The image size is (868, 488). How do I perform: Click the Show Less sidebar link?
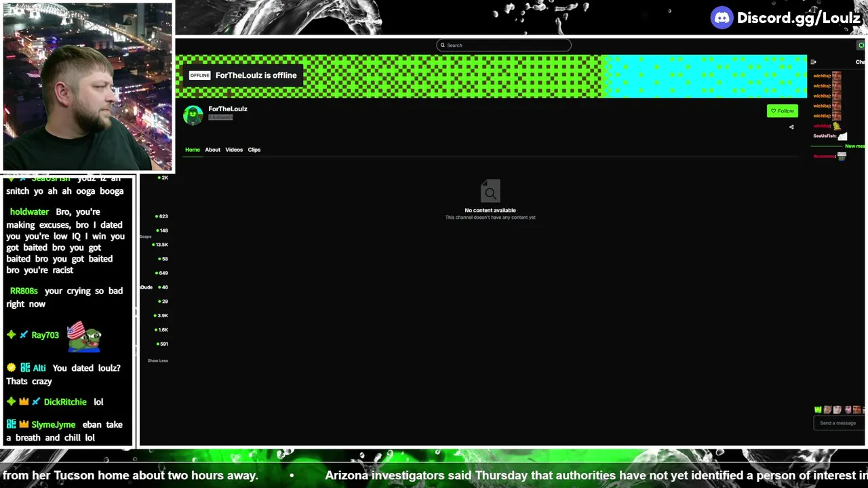coord(158,361)
